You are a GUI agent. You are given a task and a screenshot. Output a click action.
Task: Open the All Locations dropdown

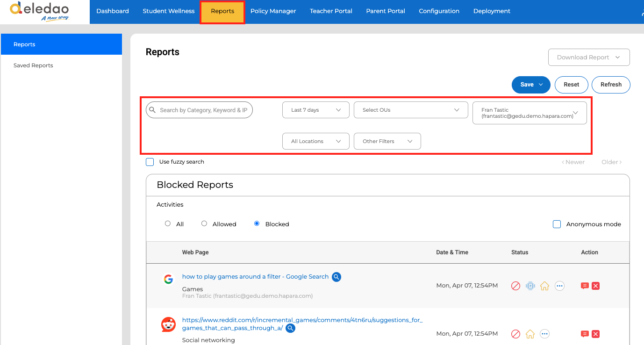click(x=316, y=141)
